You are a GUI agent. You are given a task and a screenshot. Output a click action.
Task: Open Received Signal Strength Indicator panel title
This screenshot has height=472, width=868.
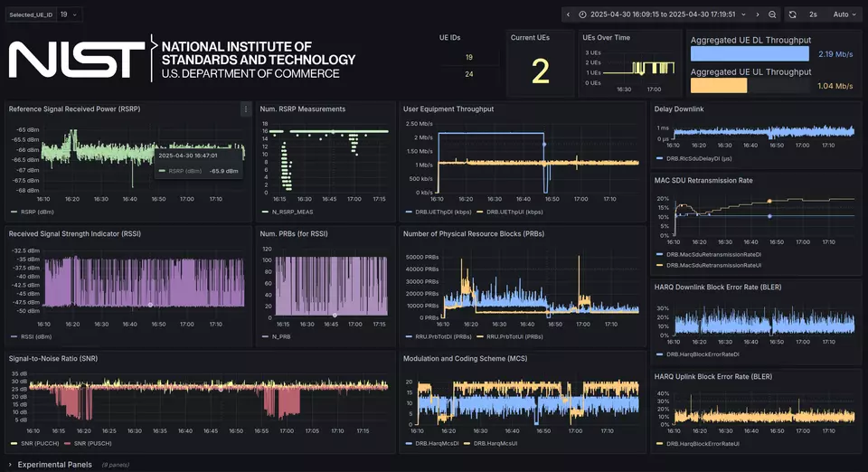[75, 234]
